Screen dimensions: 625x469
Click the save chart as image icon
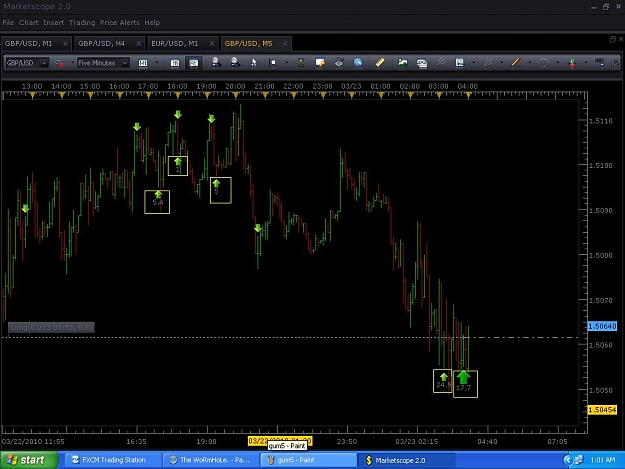coord(403,63)
